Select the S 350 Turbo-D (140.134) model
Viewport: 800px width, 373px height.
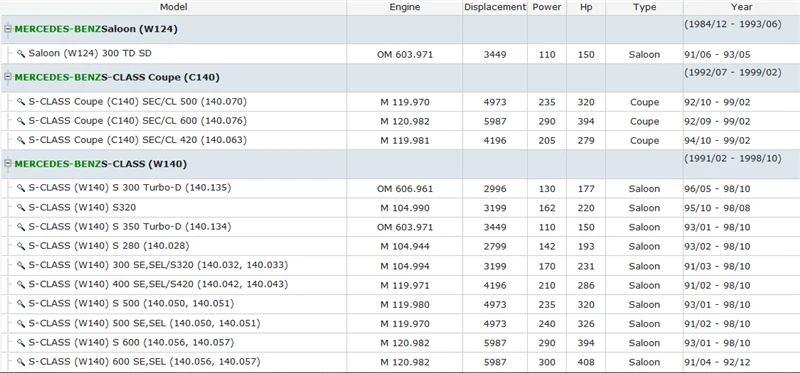point(130,227)
